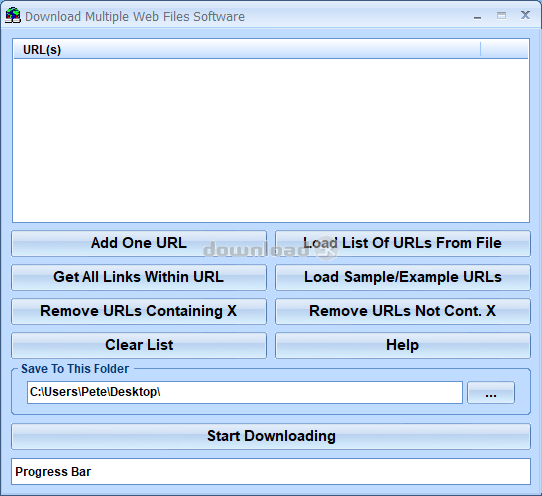
Task: Click the Save To This Folder path field
Action: tap(245, 392)
